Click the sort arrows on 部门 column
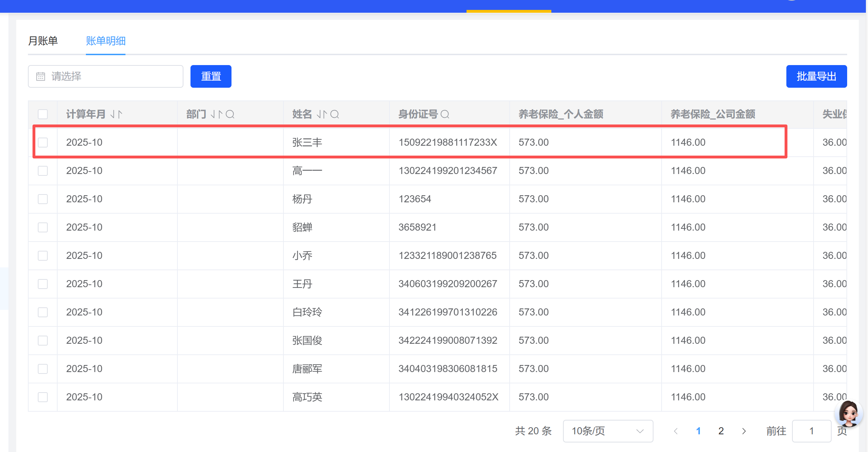The height and width of the screenshot is (452, 868). pyautogui.click(x=216, y=114)
